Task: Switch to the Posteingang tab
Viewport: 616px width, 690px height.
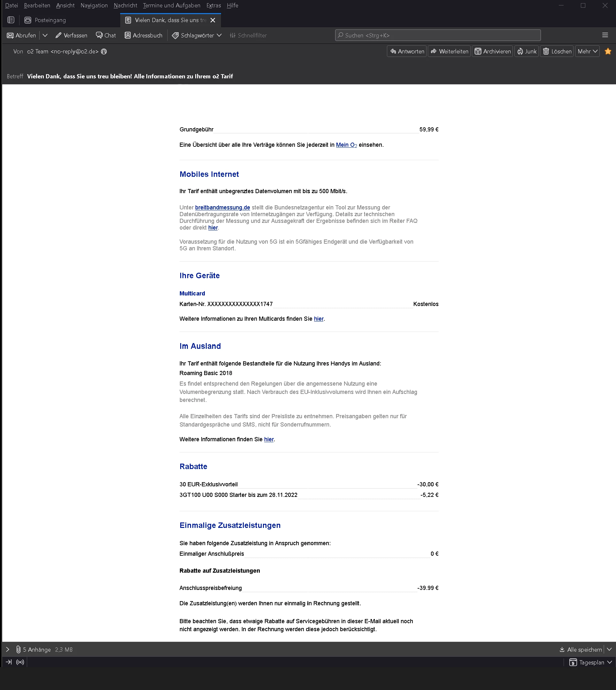Action: pyautogui.click(x=50, y=20)
